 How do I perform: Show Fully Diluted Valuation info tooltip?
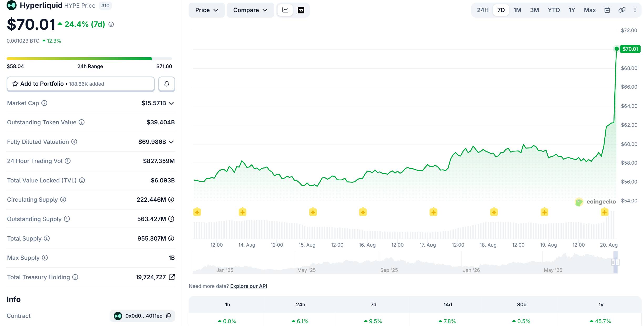coord(74,142)
